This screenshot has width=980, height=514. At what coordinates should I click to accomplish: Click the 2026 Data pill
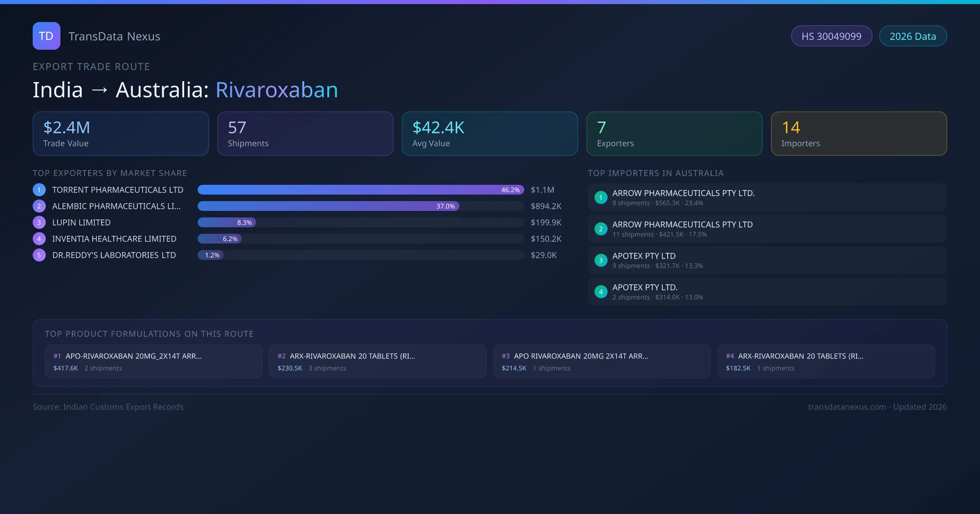point(913,36)
